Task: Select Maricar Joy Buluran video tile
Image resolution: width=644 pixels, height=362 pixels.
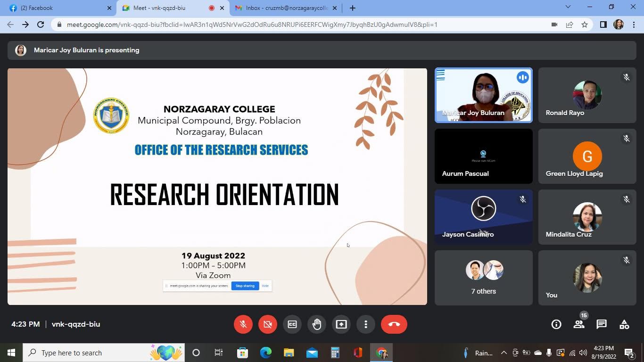Action: click(484, 95)
